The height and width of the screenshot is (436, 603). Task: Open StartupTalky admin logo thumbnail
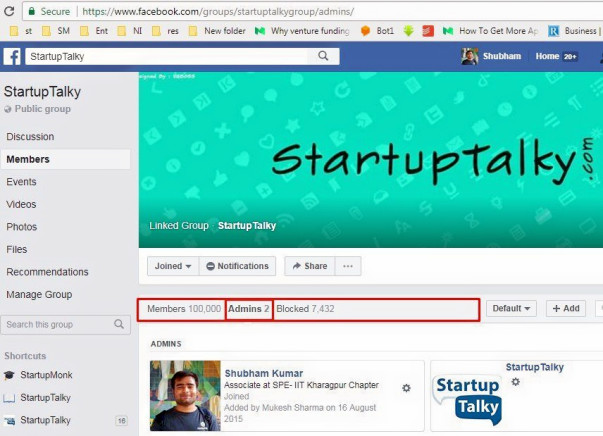point(468,398)
